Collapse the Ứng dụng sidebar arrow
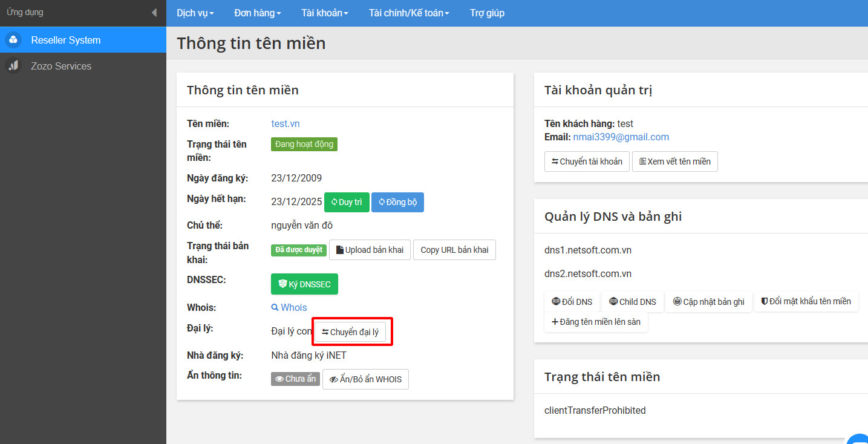This screenshot has width=868, height=444. click(154, 13)
